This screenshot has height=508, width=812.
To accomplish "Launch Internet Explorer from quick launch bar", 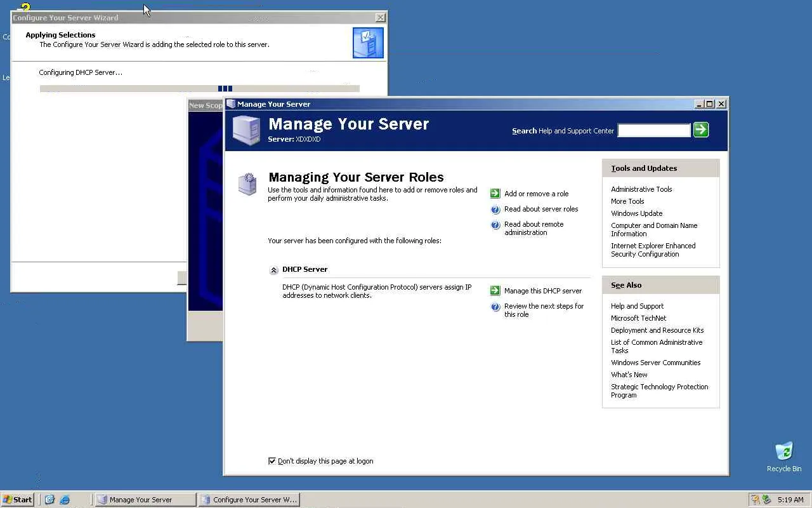I will [x=65, y=500].
